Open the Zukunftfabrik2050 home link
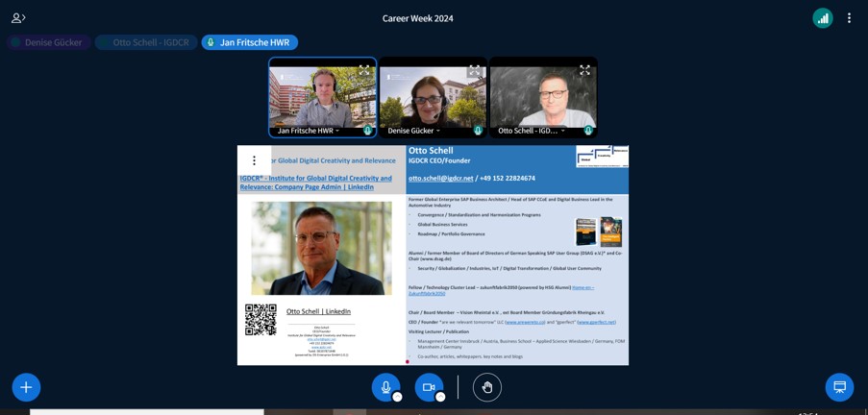The height and width of the screenshot is (415, 868). 502,290
